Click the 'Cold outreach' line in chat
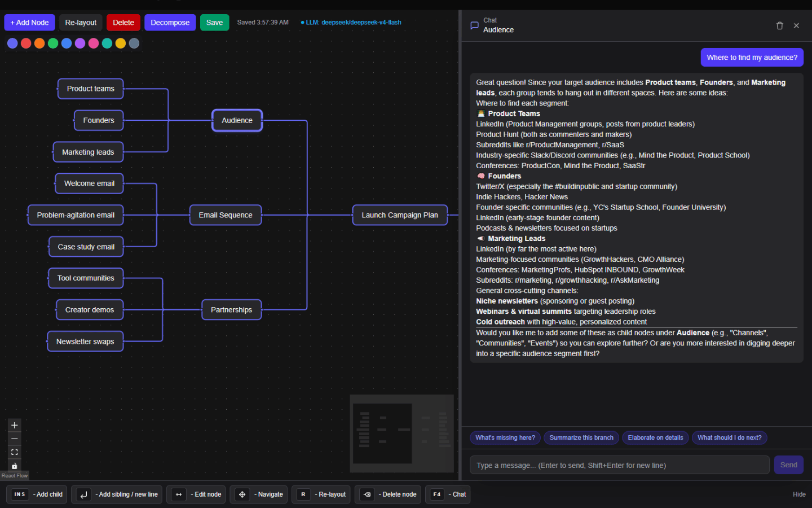The height and width of the screenshot is (508, 812). click(x=561, y=322)
